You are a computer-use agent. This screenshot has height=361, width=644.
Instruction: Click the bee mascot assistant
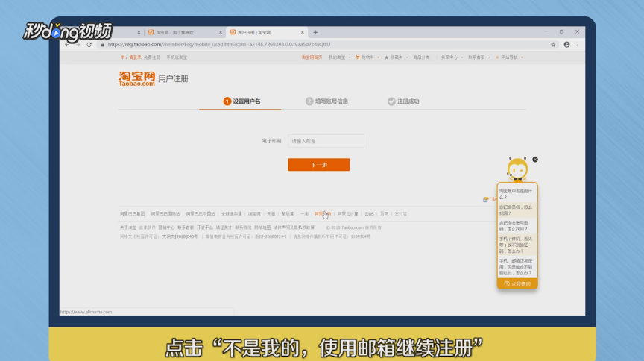click(x=517, y=169)
